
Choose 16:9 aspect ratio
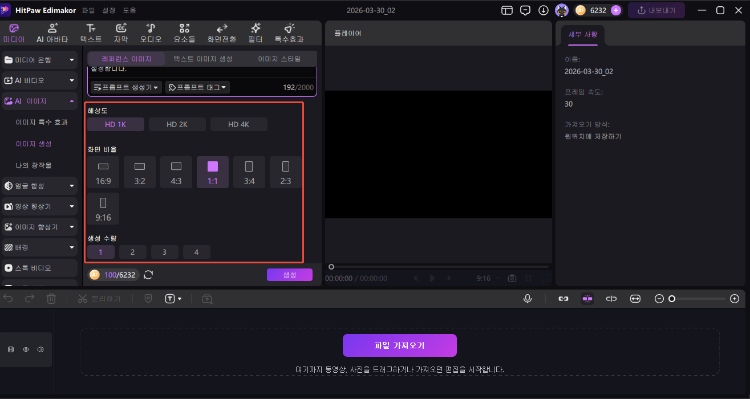[103, 172]
